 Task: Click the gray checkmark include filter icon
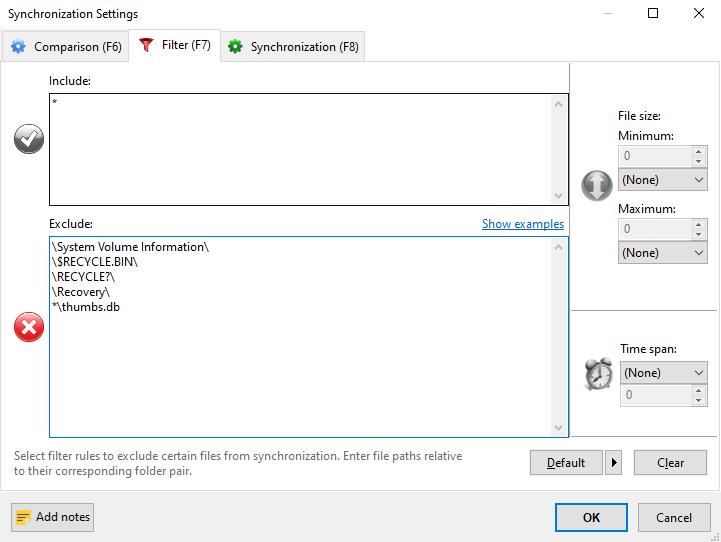29,139
